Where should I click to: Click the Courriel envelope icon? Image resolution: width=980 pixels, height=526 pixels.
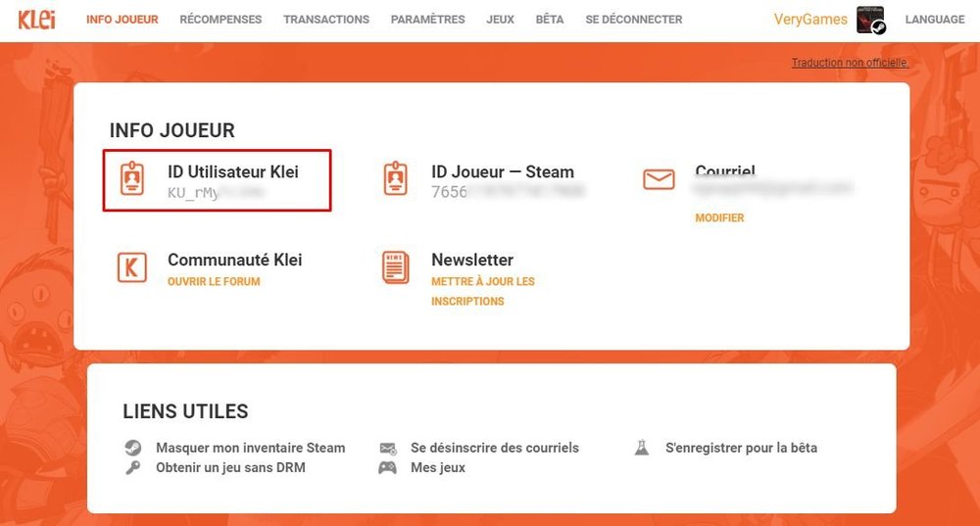pos(659,179)
